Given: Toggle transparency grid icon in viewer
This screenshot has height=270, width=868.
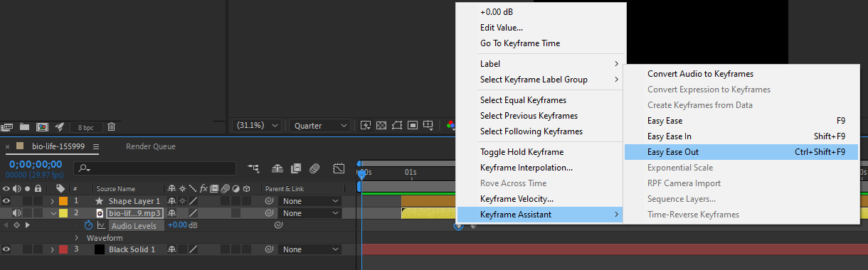Looking at the screenshot, I should [x=381, y=125].
